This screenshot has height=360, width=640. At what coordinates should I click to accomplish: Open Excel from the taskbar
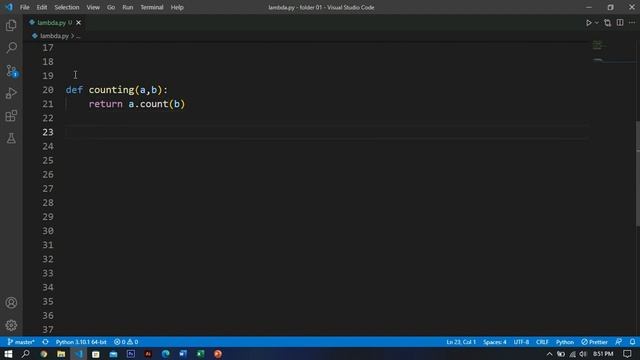pyautogui.click(x=200, y=354)
